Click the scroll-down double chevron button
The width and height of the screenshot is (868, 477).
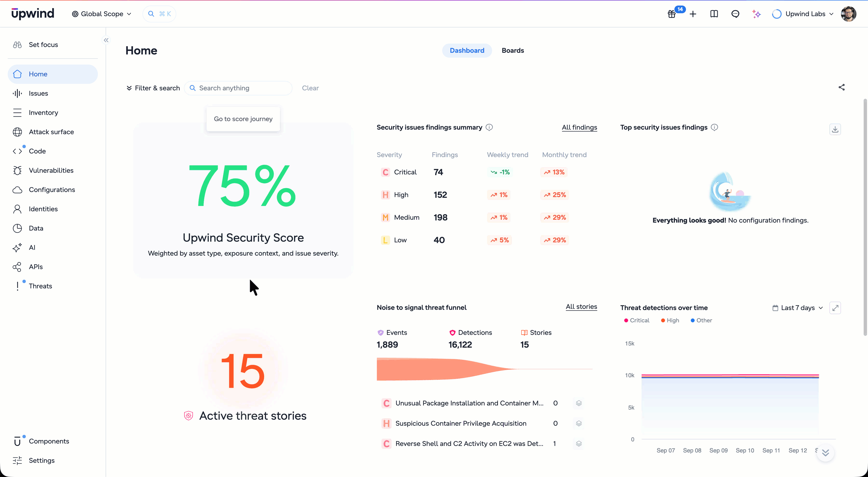[x=825, y=452]
